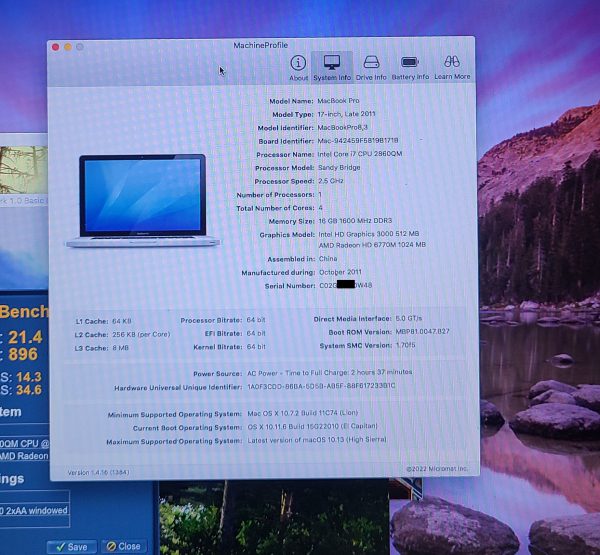Image resolution: width=600 pixels, height=555 pixels.
Task: Click the ©2022 Micromat Inc. text
Action: pos(438,468)
